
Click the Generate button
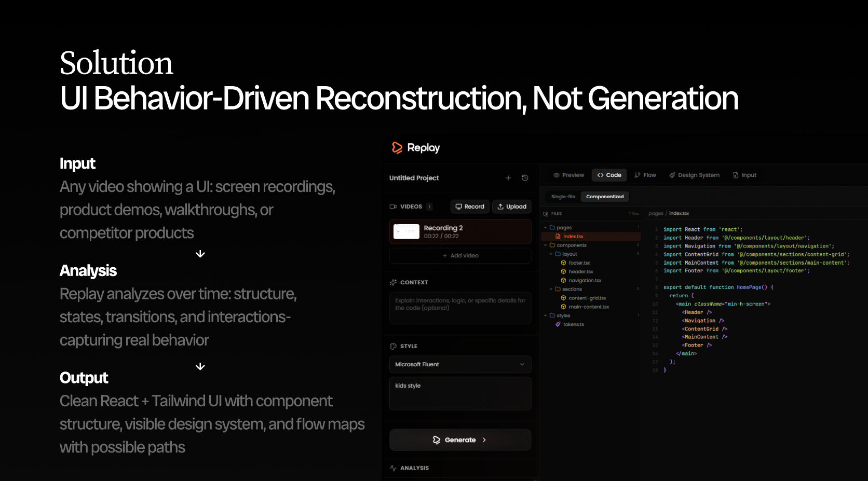tap(460, 439)
